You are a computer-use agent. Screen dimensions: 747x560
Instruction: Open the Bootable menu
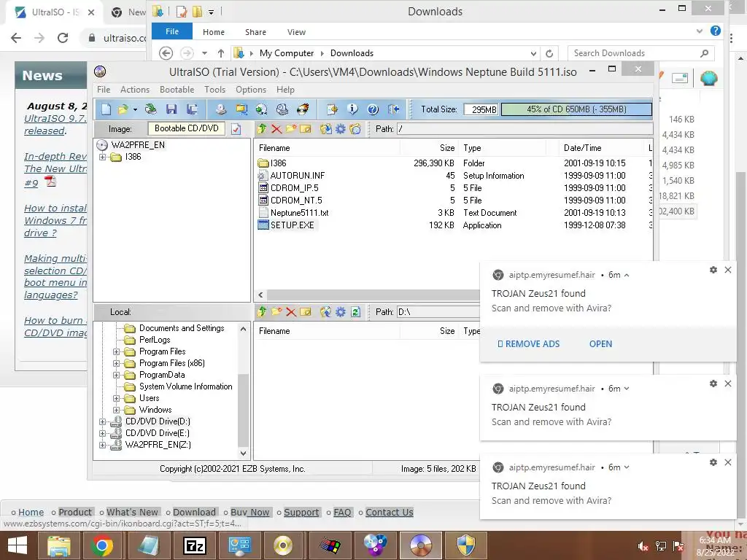coord(177,90)
